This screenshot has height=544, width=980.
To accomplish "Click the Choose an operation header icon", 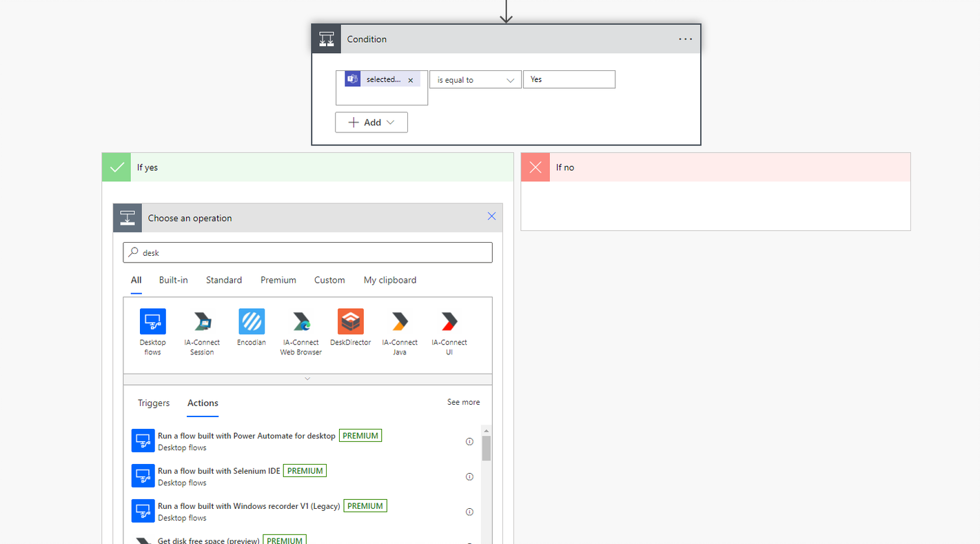I will [x=127, y=218].
